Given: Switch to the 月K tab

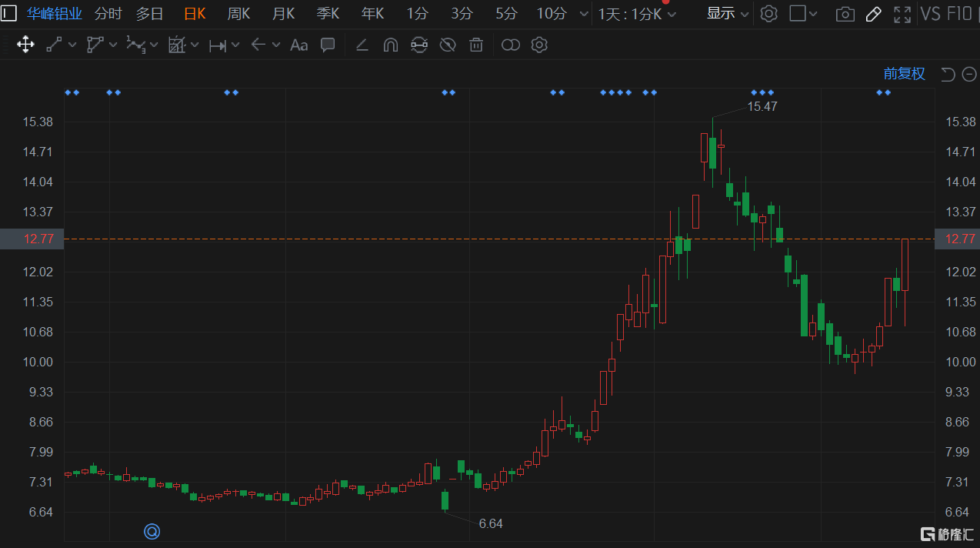Looking at the screenshot, I should (284, 13).
